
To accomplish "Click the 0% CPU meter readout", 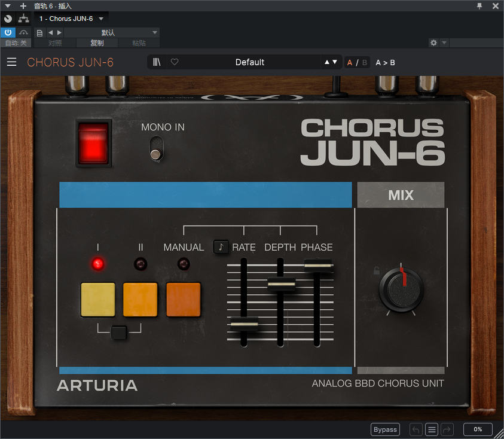I will click(x=478, y=429).
